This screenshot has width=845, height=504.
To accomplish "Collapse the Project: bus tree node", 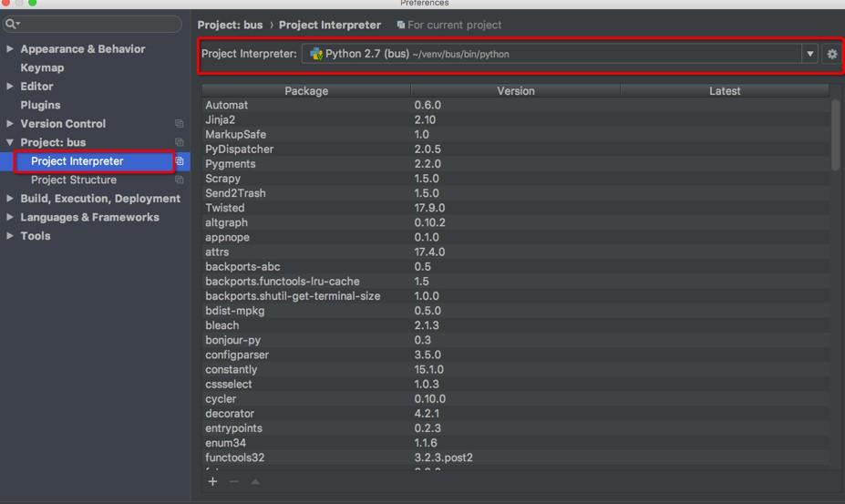I will (x=10, y=142).
